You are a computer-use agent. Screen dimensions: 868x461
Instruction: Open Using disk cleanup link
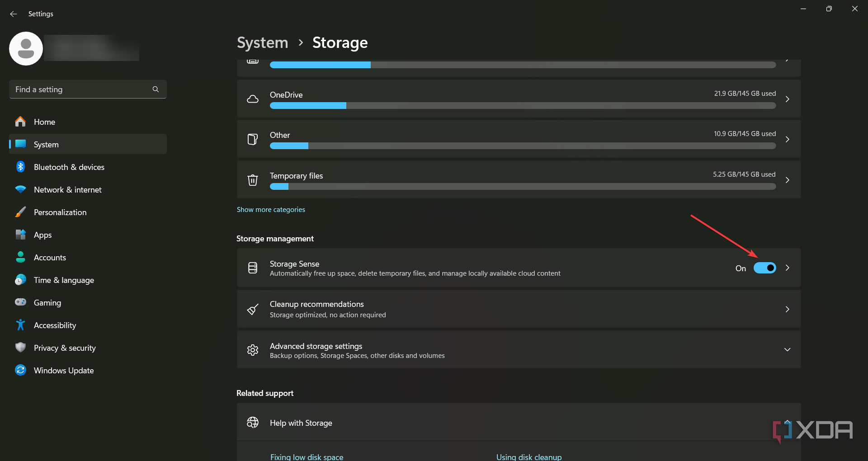(x=529, y=457)
